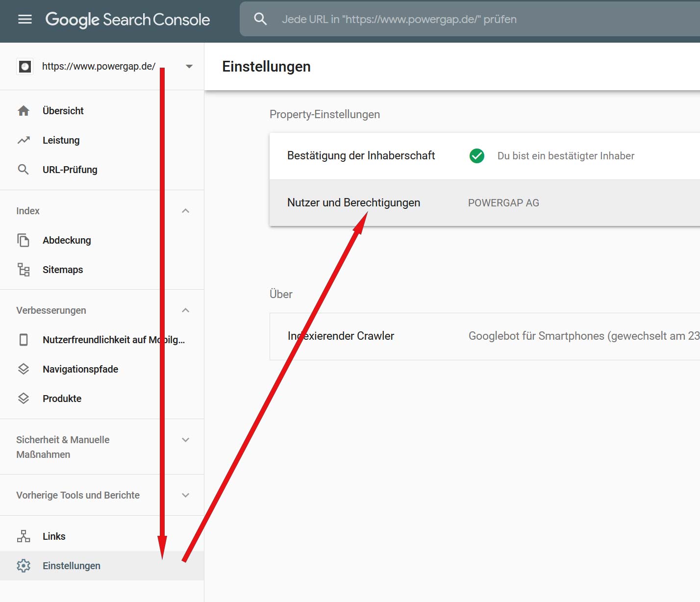The height and width of the screenshot is (602, 700).
Task: Expand Sicherheit & Manuelle Maßnahmen section
Action: (186, 440)
